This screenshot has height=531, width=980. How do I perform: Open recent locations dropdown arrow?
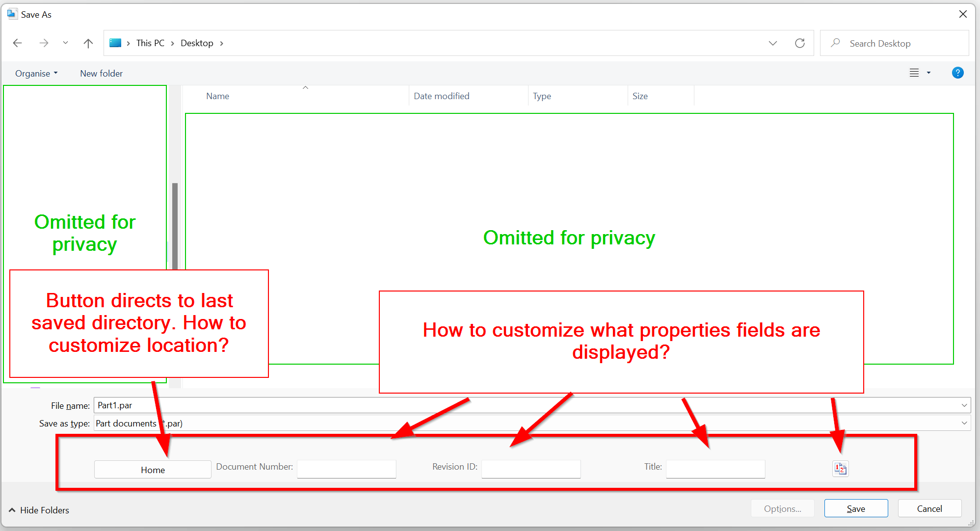(65, 43)
